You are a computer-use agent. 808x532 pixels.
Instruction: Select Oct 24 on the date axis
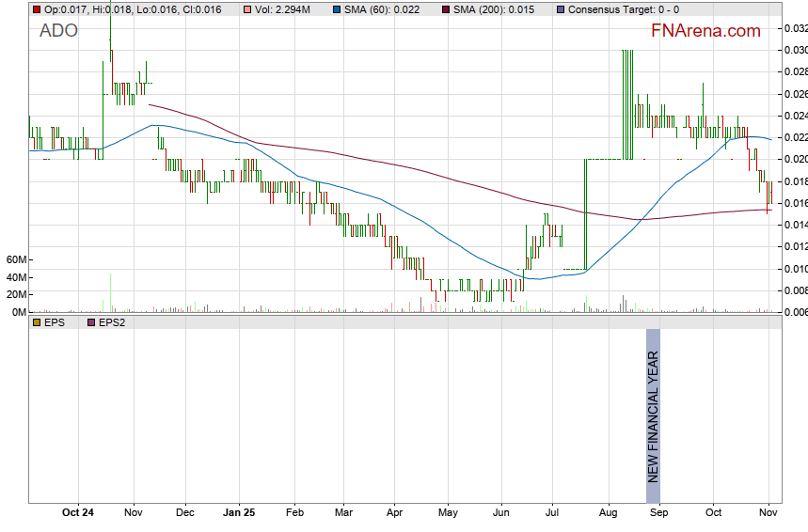pyautogui.click(x=78, y=513)
